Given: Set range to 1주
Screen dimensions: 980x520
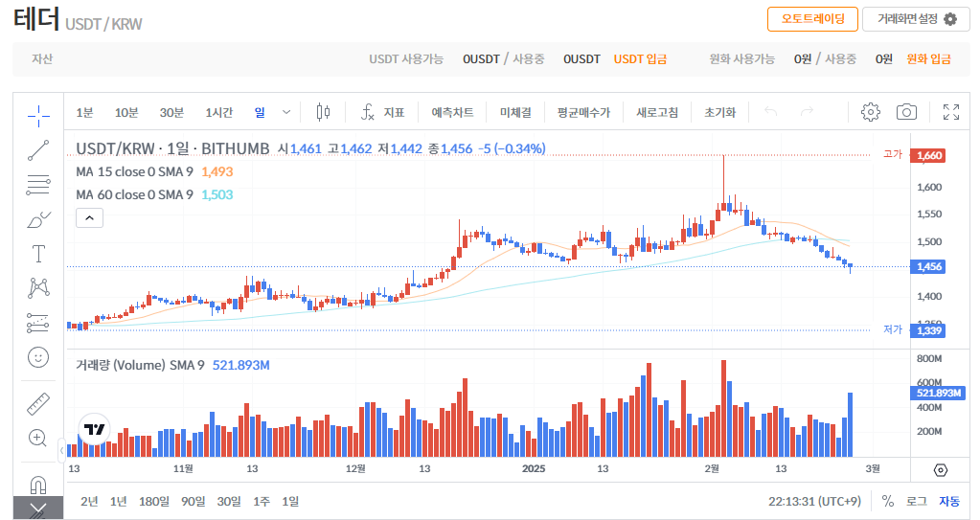Looking at the screenshot, I should coord(262,501).
